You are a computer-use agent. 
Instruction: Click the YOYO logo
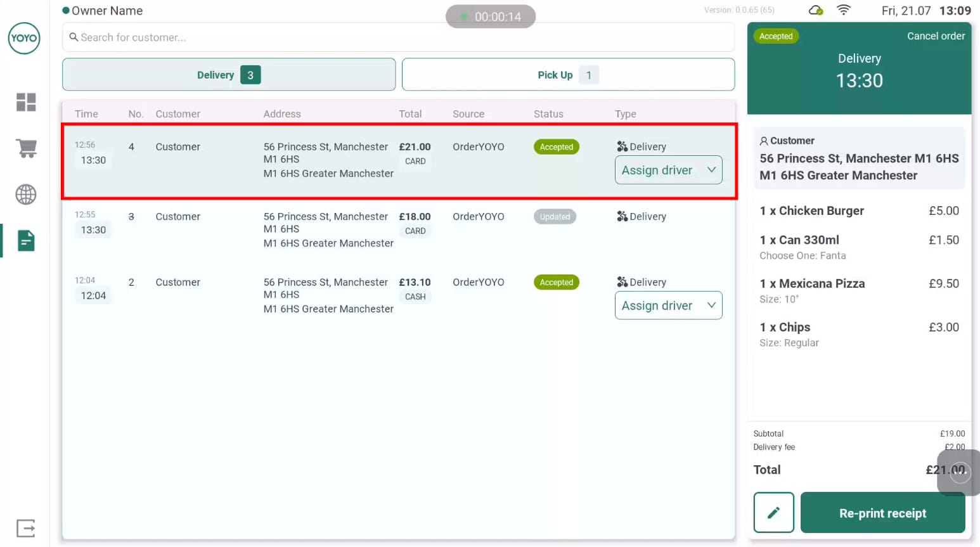pyautogui.click(x=23, y=38)
